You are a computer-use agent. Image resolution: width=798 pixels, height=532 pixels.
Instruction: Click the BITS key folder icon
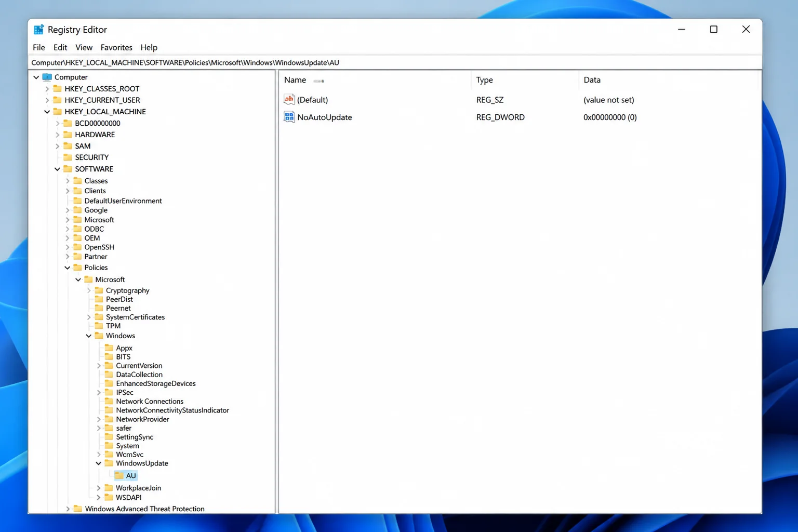pos(109,356)
